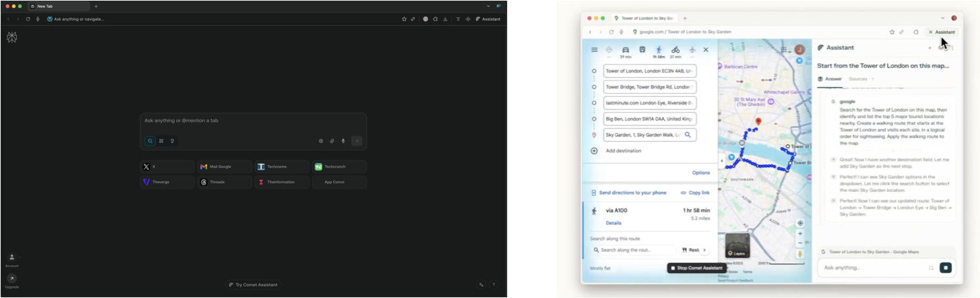Collapse the Maps side panel arrow
980x298 pixels.
[721, 161]
